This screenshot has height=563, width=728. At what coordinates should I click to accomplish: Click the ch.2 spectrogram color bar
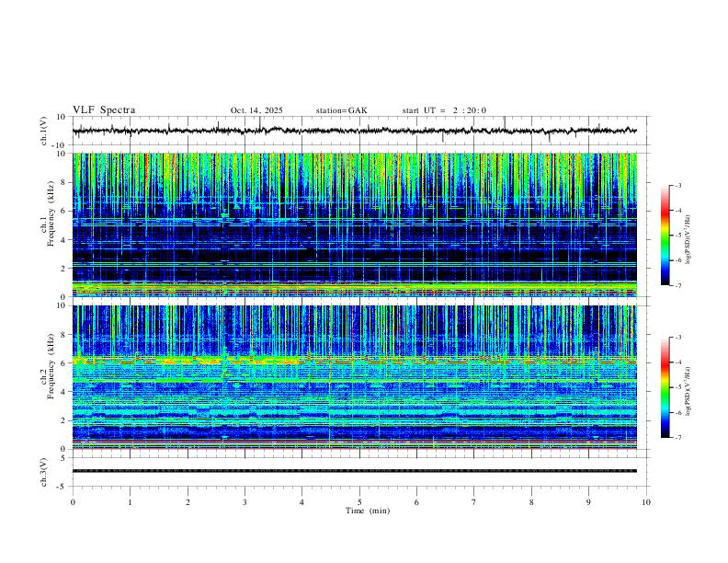tap(665, 387)
